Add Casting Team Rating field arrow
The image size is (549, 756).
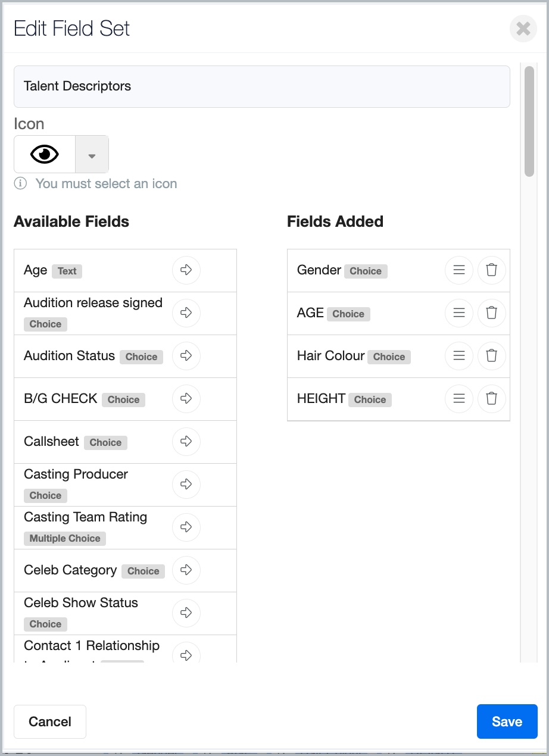point(186,527)
